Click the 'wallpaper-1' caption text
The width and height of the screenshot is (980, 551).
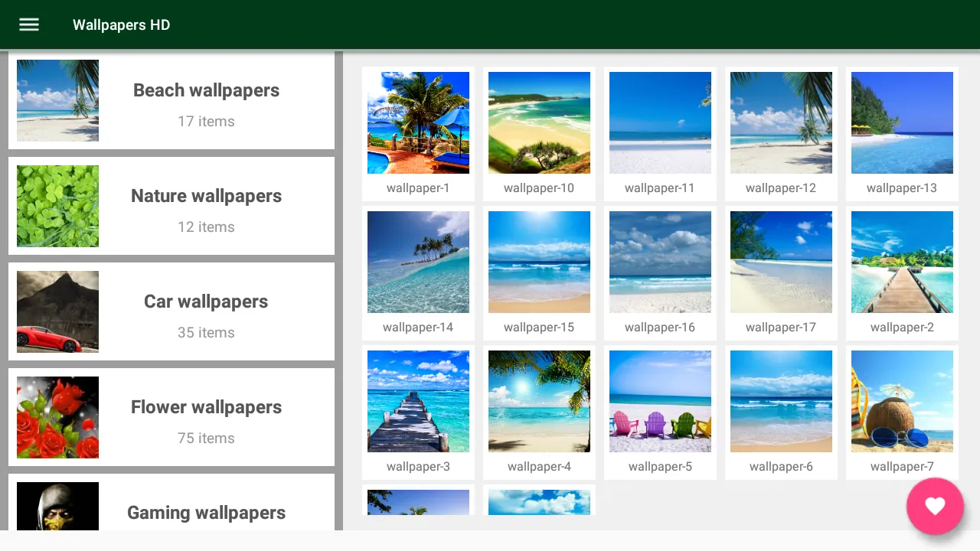418,188
